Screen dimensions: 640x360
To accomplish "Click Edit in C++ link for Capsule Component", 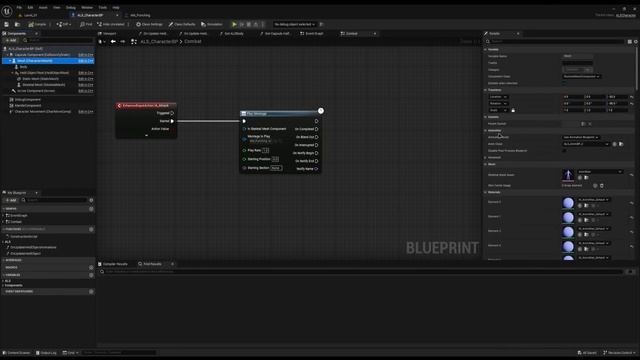I will tap(86, 55).
